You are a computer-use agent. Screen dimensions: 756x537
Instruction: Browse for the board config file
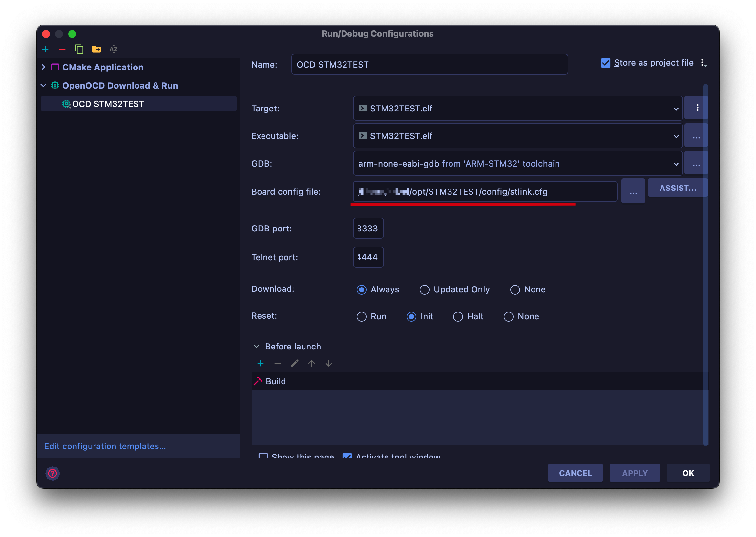coord(633,191)
